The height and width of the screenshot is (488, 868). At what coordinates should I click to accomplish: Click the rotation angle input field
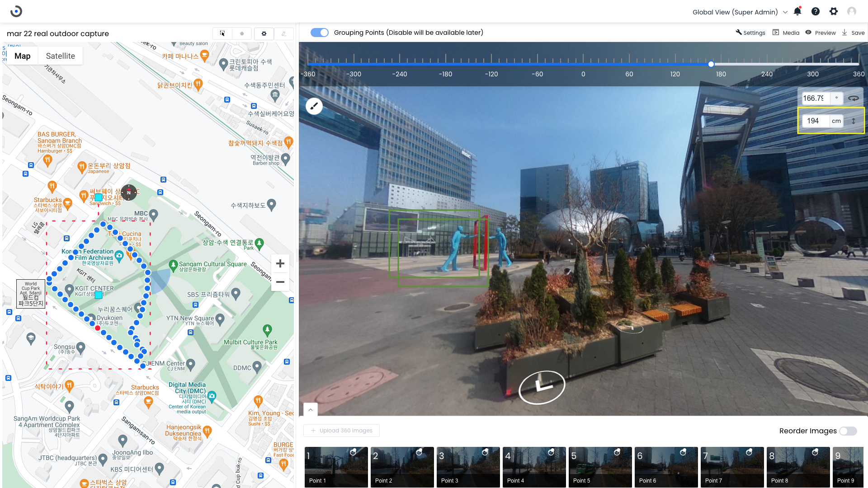[816, 98]
